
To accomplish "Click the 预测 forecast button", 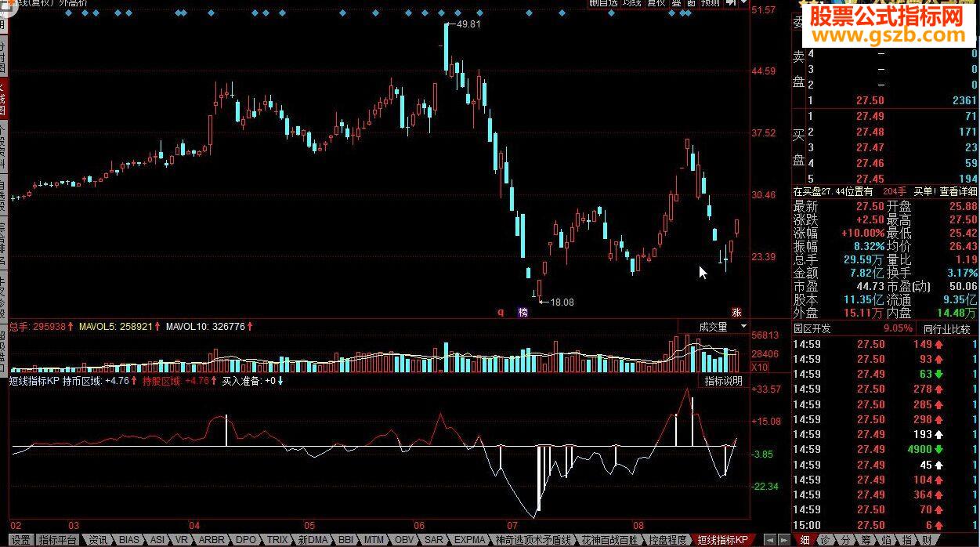I will [x=710, y=3].
